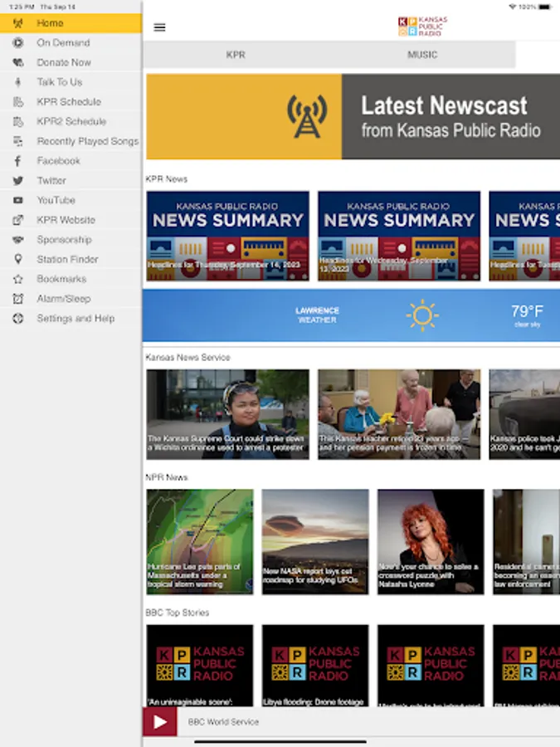Click the broadcast tower icon on newscast banner
The height and width of the screenshot is (747, 560).
(x=307, y=116)
